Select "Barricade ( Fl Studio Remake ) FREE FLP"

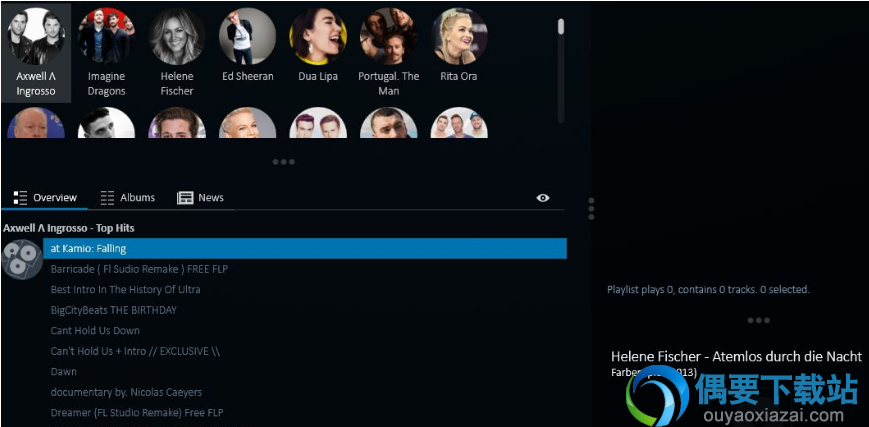139,269
